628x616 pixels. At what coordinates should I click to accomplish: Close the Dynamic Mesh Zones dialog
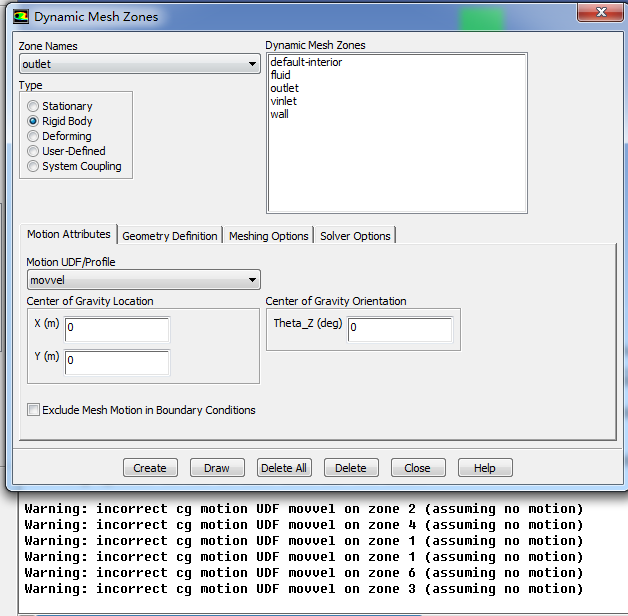[x=600, y=12]
